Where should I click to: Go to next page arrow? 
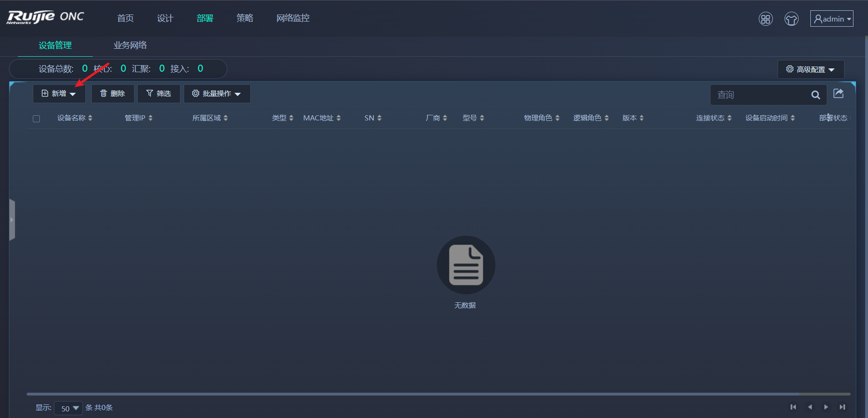point(826,407)
